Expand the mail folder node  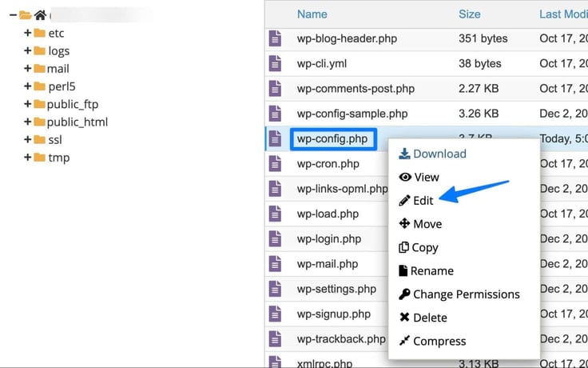(x=27, y=68)
